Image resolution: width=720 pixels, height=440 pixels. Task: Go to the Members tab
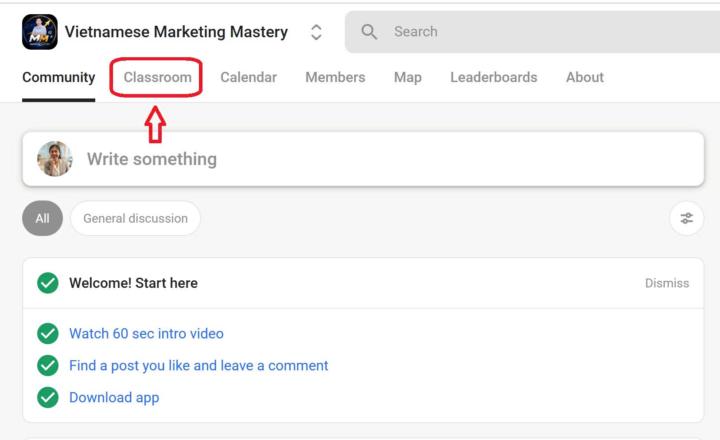335,77
